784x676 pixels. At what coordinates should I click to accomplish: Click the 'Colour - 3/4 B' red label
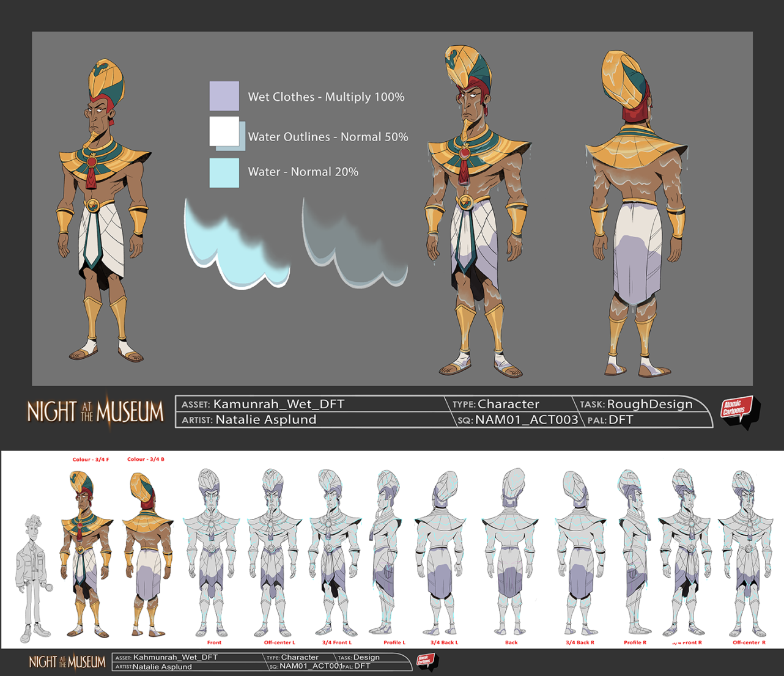(x=146, y=459)
